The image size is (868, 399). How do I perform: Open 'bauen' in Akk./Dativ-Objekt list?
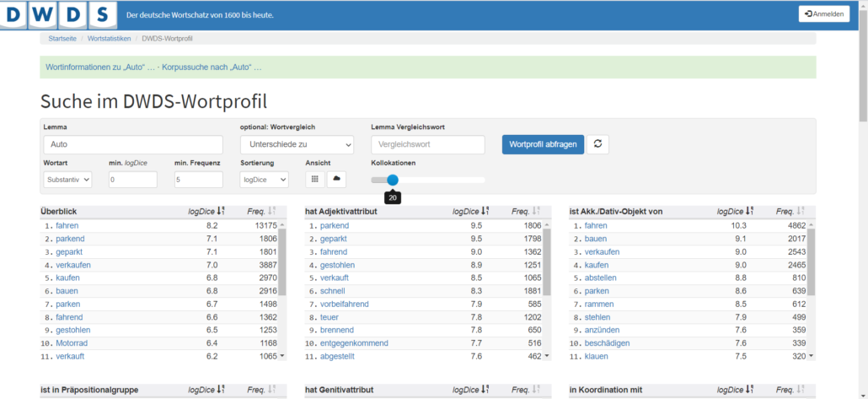coord(596,239)
